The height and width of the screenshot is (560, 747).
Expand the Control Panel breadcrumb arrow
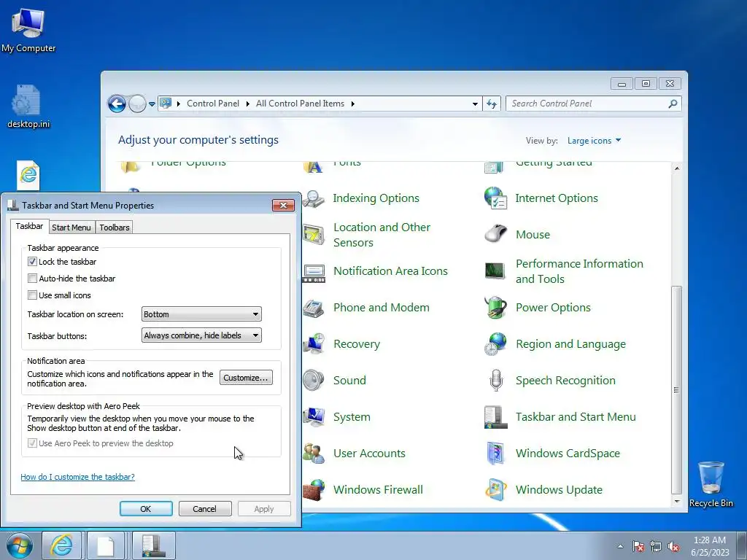[248, 104]
